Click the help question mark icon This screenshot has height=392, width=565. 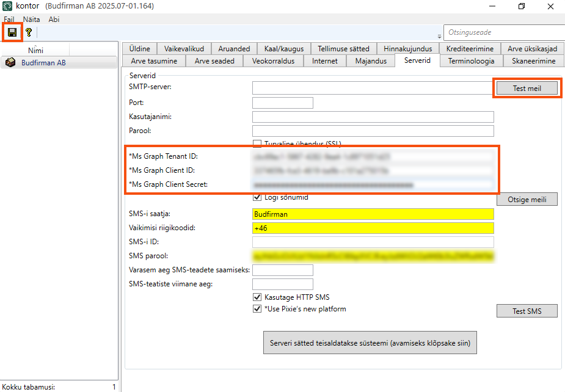coord(28,32)
